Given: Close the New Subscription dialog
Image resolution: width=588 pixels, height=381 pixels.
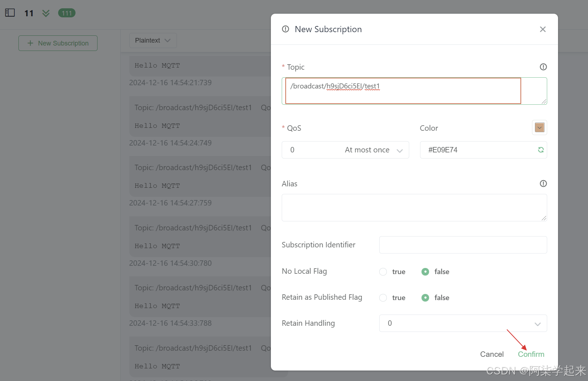Looking at the screenshot, I should coord(542,29).
